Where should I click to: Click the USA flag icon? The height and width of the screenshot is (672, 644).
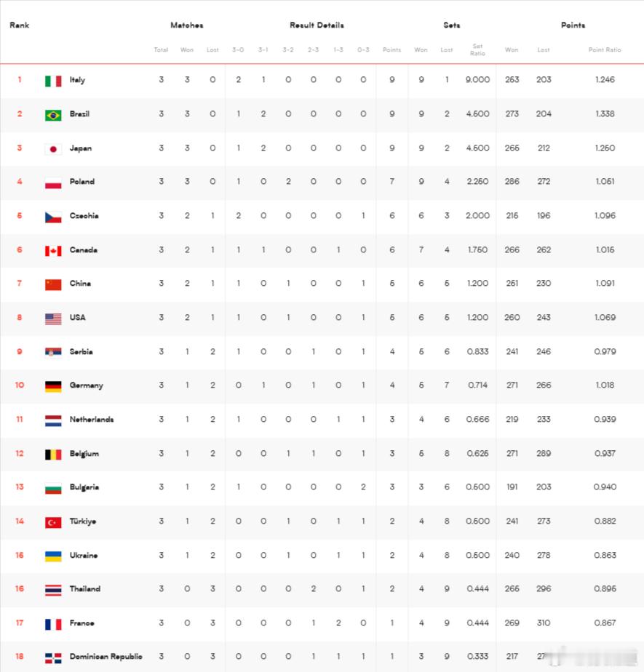pyautogui.click(x=53, y=319)
